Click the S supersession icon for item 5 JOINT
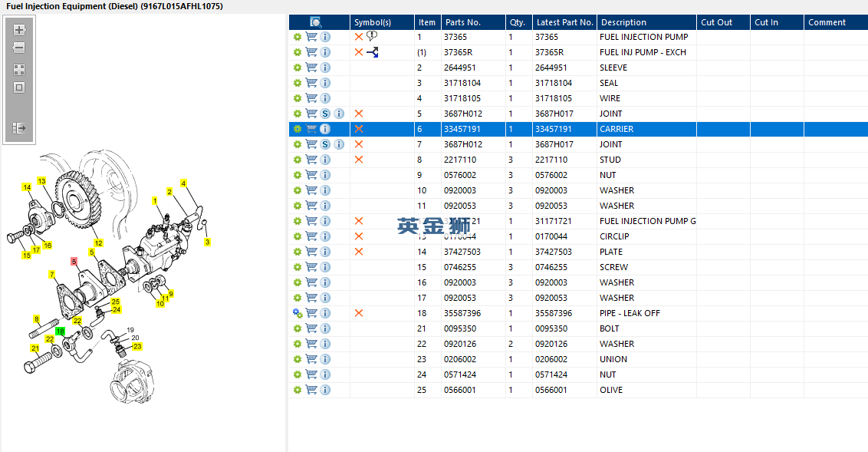This screenshot has height=452, width=868. [x=325, y=114]
